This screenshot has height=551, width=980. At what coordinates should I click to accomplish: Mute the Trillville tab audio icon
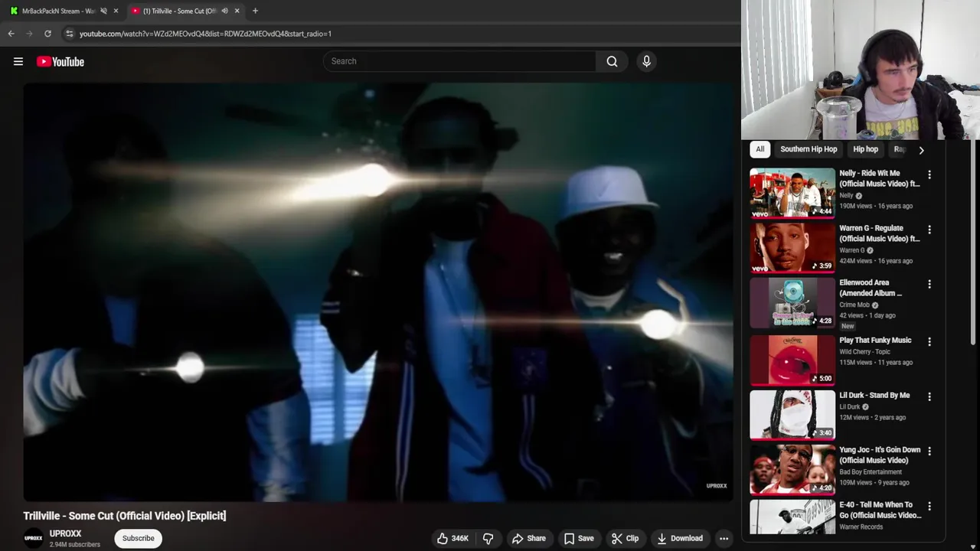pyautogui.click(x=224, y=11)
